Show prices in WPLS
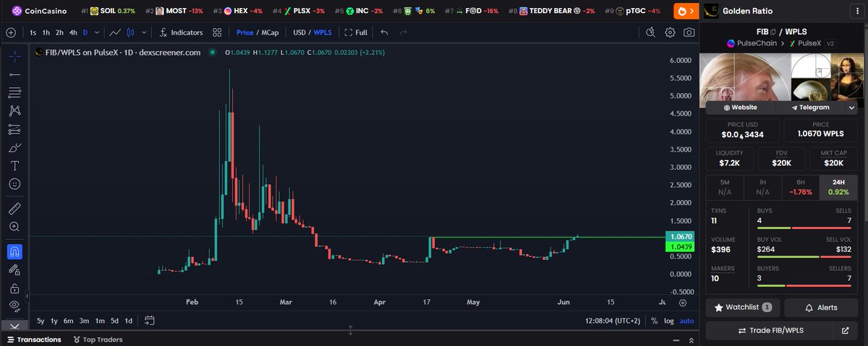This screenshot has width=868, height=346. (322, 33)
